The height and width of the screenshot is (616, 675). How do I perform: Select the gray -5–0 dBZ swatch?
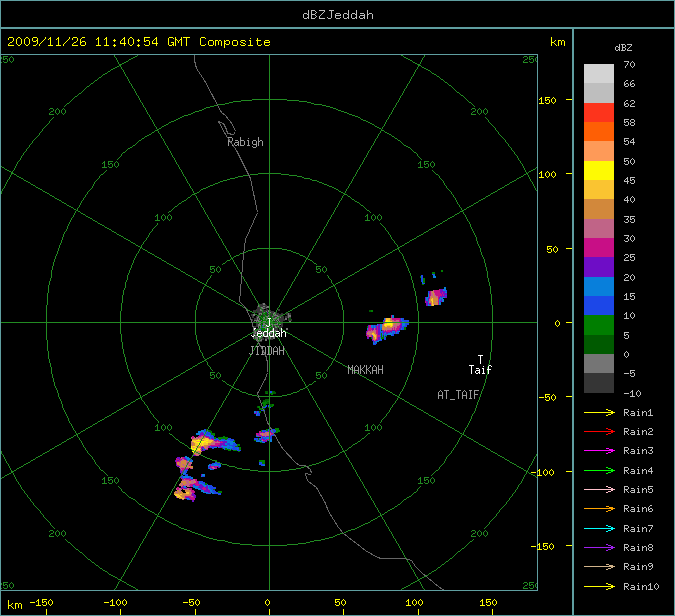(599, 364)
